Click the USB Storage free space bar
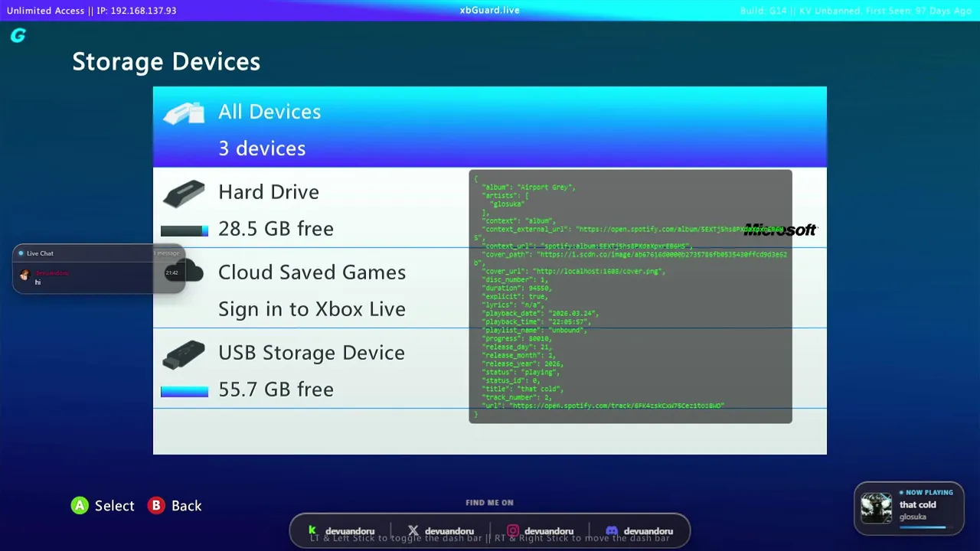980x551 pixels. click(185, 391)
